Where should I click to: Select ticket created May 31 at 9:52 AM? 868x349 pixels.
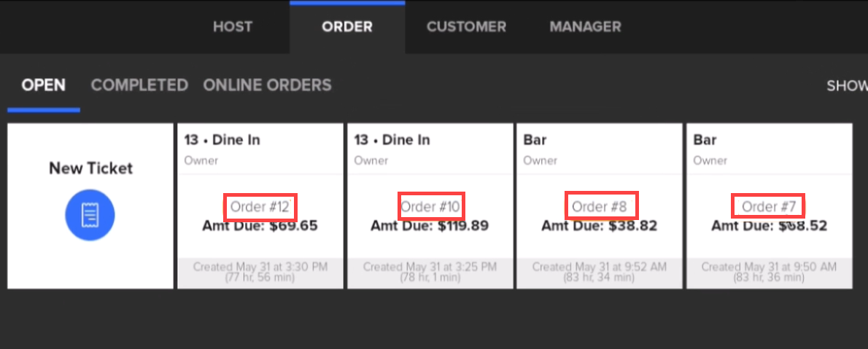[599, 272]
